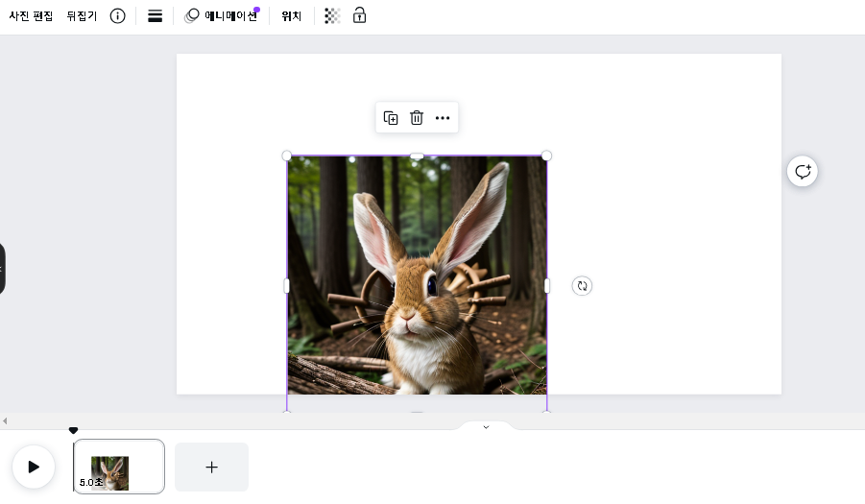Open more options with the three-dot icon

point(443,118)
